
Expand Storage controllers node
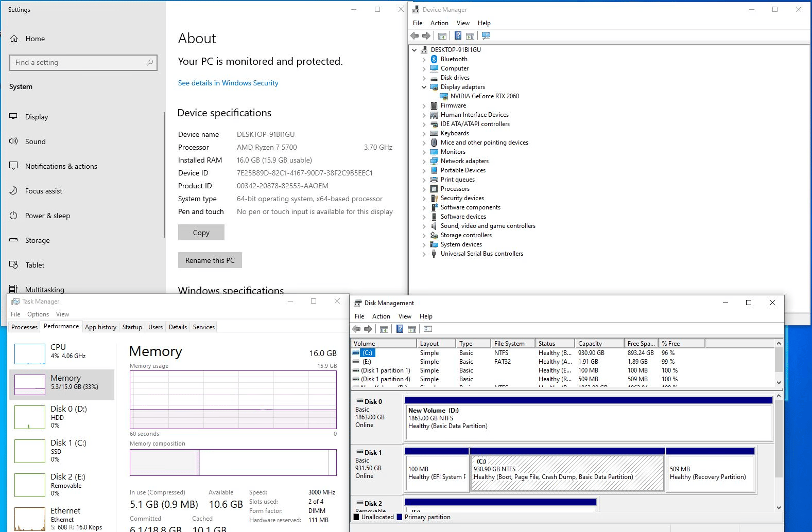coord(424,236)
